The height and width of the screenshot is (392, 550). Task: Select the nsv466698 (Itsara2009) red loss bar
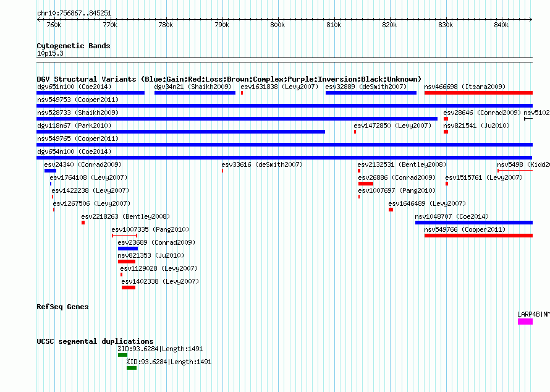coord(478,93)
